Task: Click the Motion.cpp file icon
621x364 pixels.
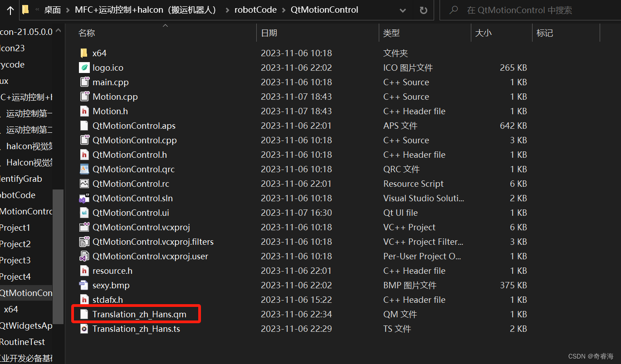Action: tap(84, 97)
